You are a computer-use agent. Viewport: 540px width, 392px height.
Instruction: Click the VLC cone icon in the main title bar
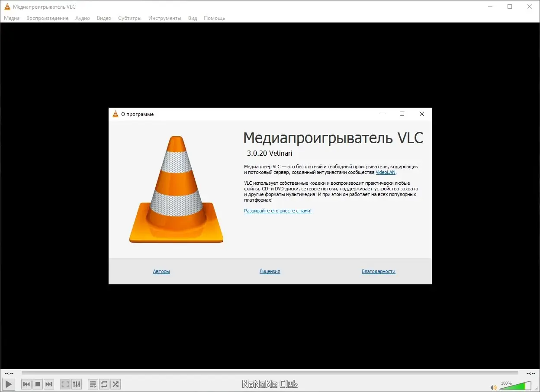point(7,7)
